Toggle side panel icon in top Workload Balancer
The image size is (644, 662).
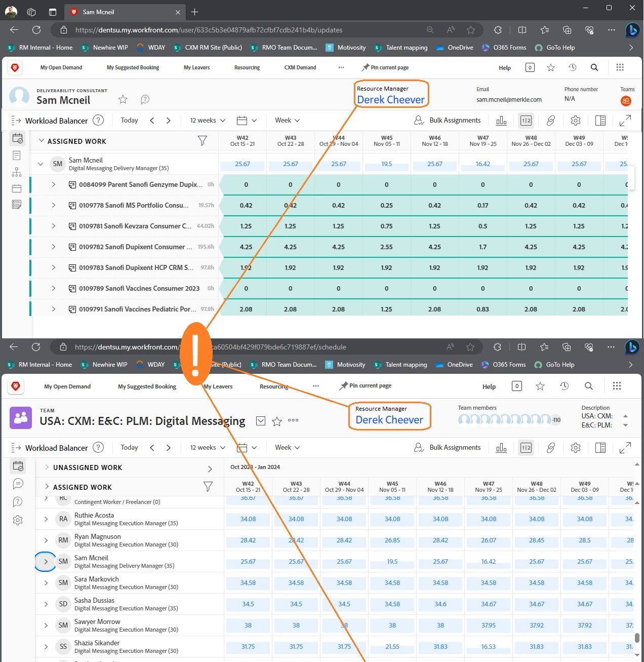click(x=600, y=121)
